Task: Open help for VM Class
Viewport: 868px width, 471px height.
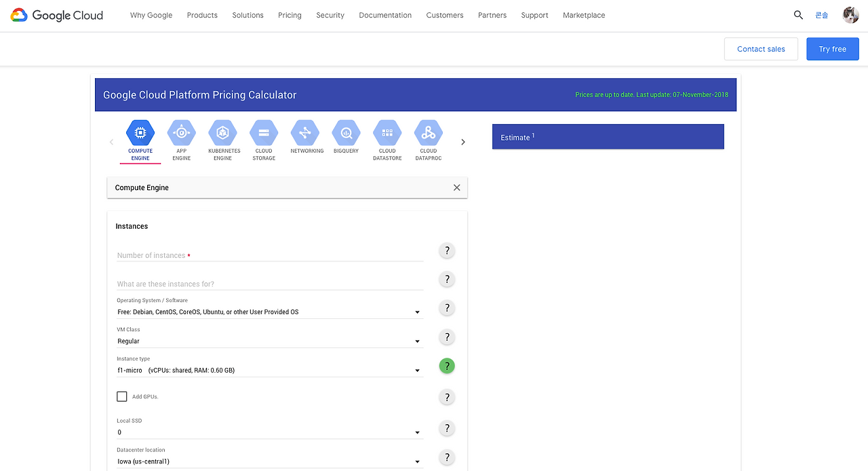Action: click(x=447, y=337)
